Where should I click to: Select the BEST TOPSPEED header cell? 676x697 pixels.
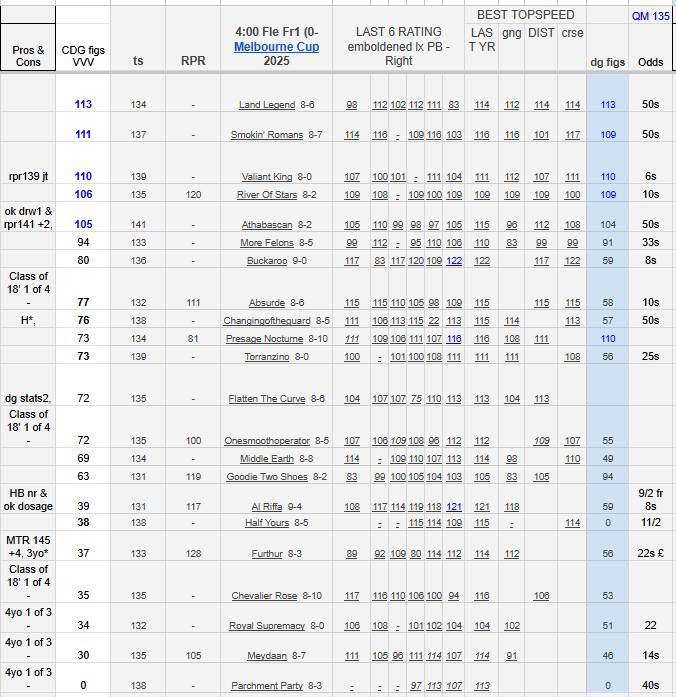[x=525, y=15]
